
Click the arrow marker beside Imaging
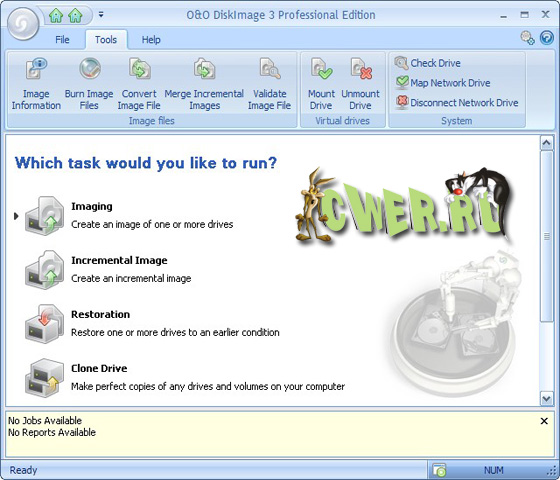click(x=16, y=216)
